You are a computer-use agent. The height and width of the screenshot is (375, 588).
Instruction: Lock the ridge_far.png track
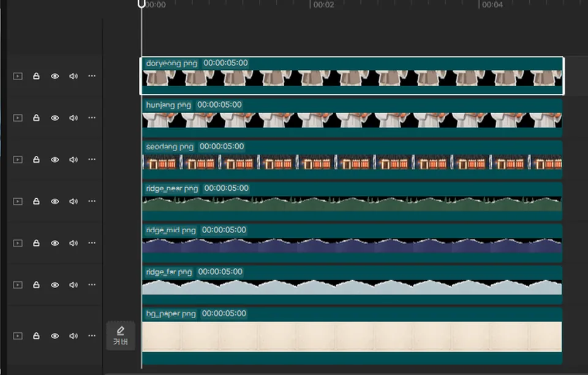tap(36, 284)
